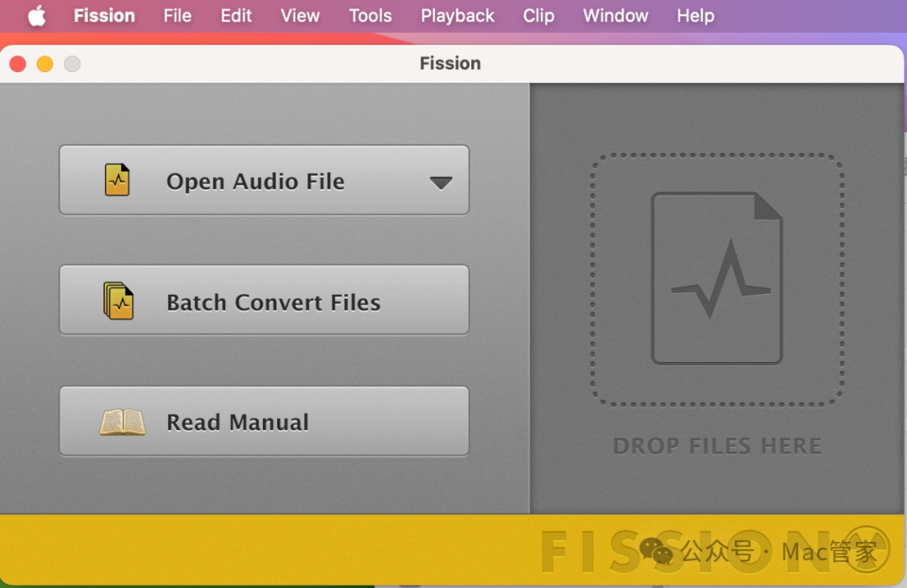Open the Edit menu
This screenshot has width=907, height=588.
point(236,16)
